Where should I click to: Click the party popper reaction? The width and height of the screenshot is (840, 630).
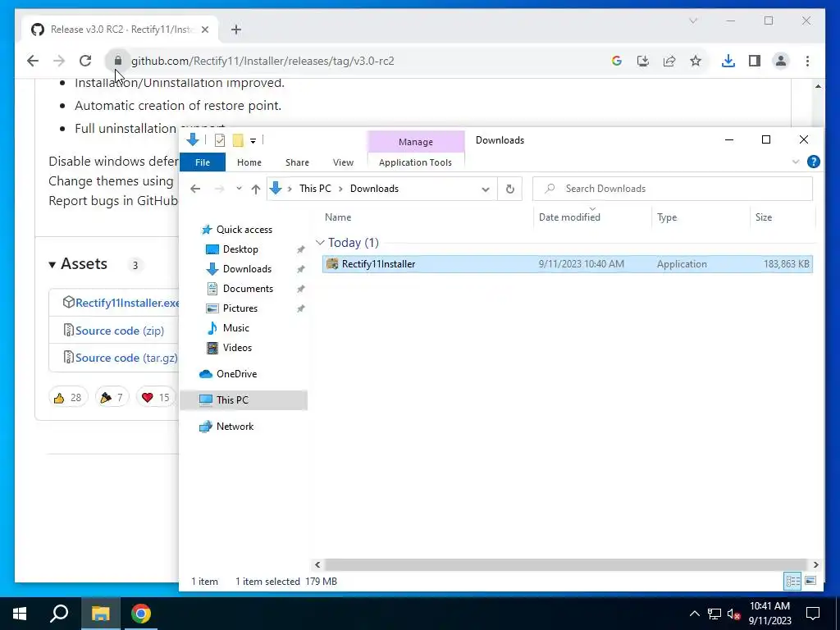[112, 398]
